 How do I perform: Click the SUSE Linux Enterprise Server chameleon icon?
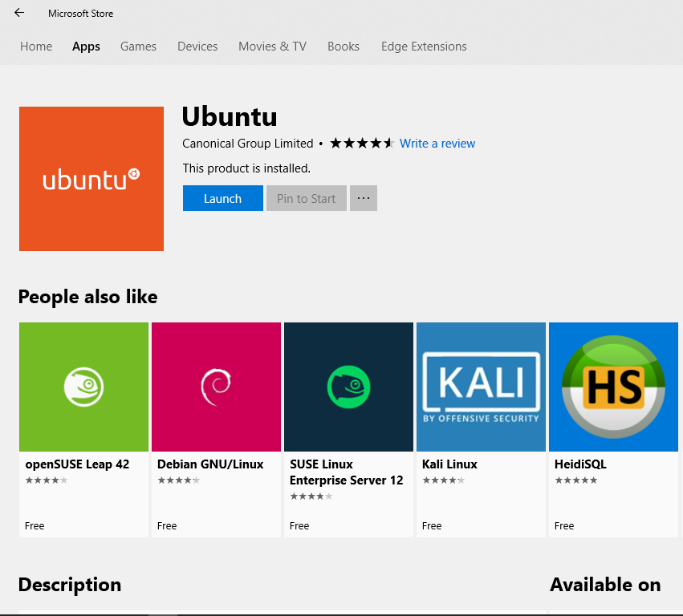click(x=348, y=386)
